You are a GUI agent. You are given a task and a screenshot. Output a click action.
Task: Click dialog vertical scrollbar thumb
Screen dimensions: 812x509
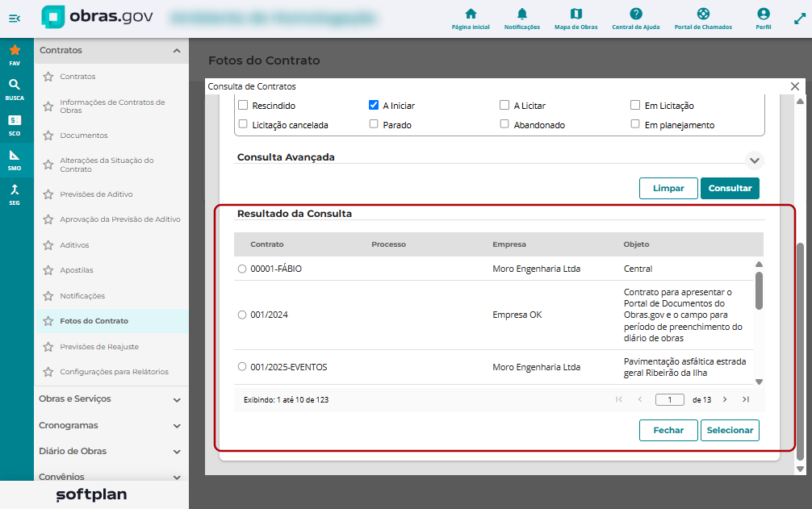click(800, 352)
